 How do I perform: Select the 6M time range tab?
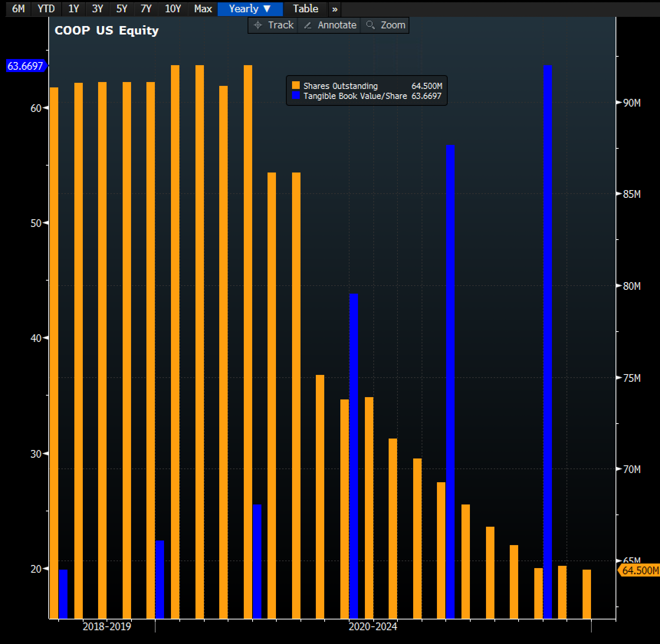18,8
